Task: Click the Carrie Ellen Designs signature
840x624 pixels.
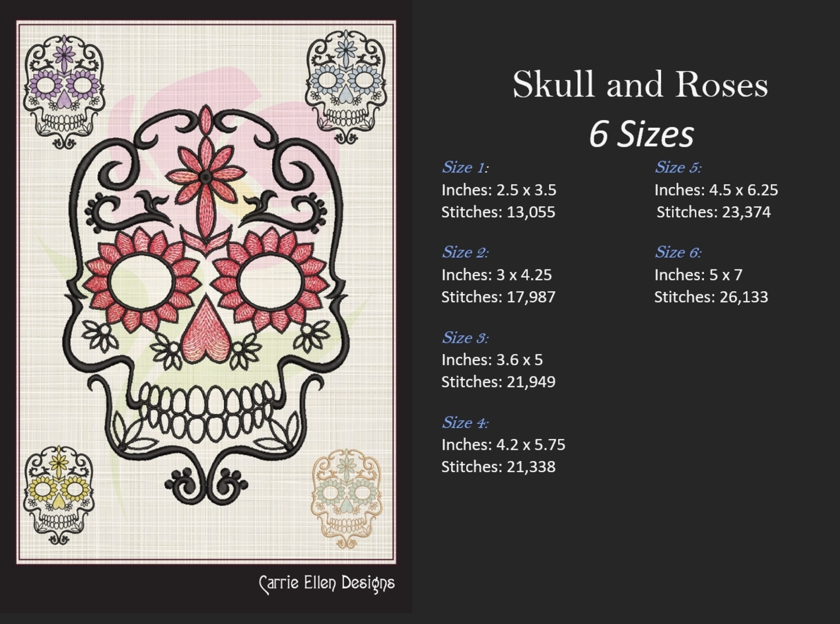Action: tap(327, 583)
